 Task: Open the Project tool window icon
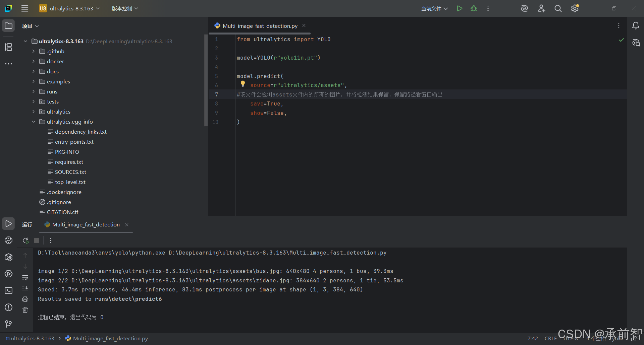[8, 26]
